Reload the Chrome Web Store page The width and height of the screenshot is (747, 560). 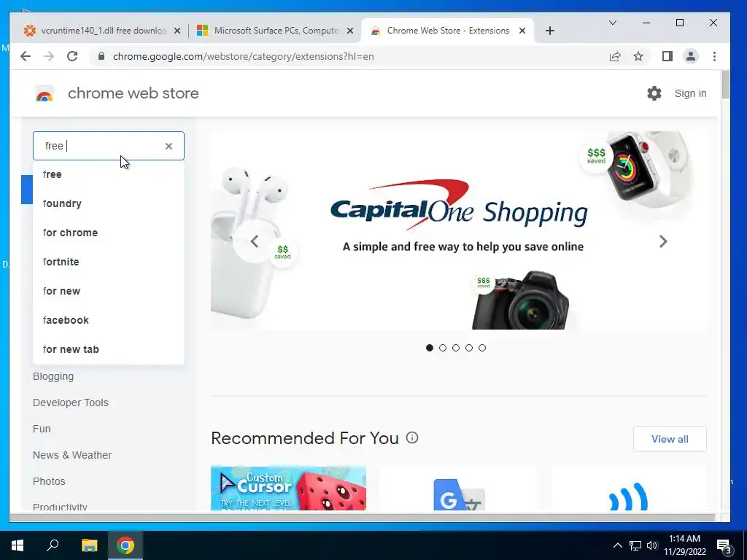click(x=72, y=56)
